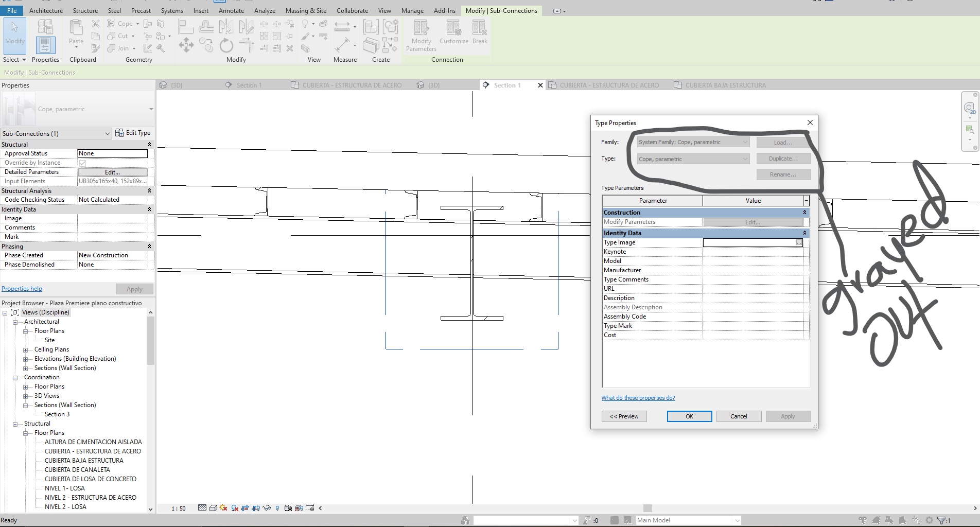Click the Type Image browse ellipsis button
980x527 pixels.
(x=799, y=242)
